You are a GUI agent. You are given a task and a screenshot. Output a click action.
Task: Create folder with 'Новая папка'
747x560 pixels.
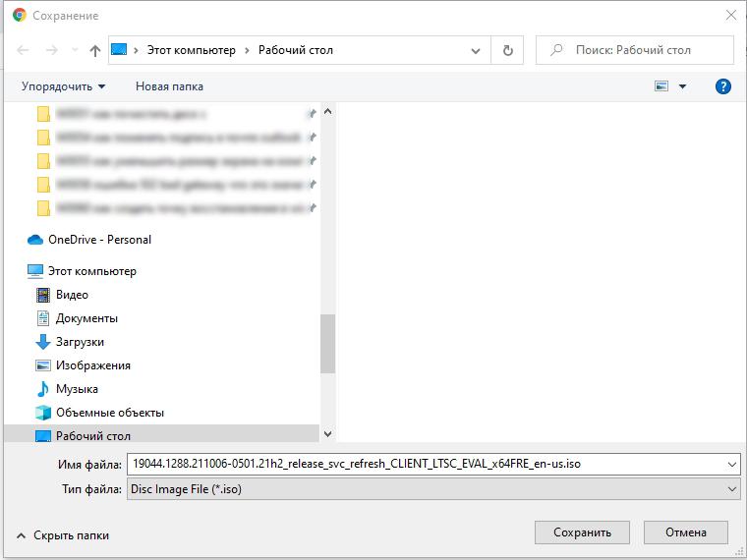170,86
